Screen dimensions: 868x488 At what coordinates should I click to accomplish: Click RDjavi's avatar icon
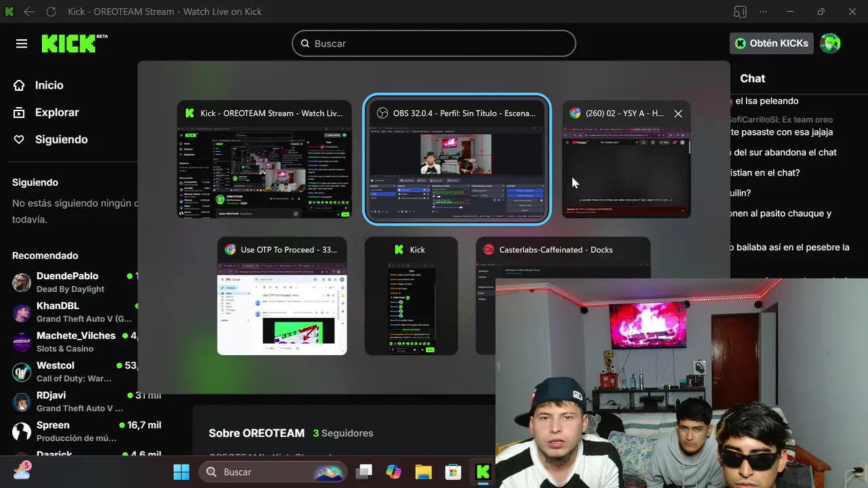(x=22, y=402)
